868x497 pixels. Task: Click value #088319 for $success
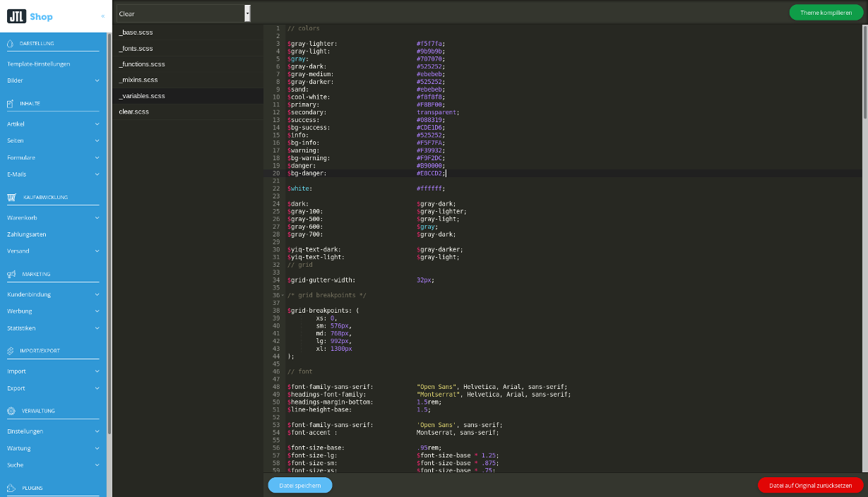pyautogui.click(x=429, y=120)
